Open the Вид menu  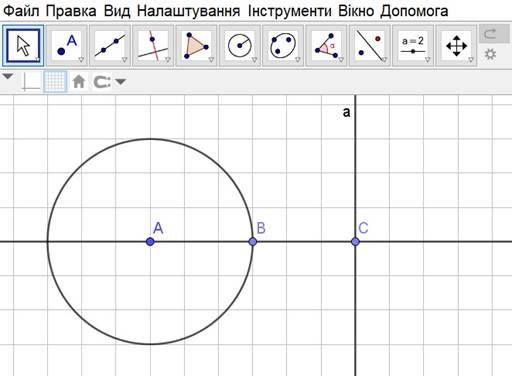[117, 11]
